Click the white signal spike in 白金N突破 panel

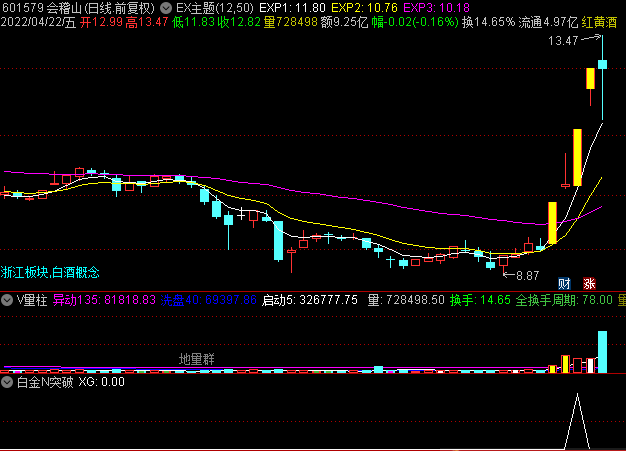577,421
